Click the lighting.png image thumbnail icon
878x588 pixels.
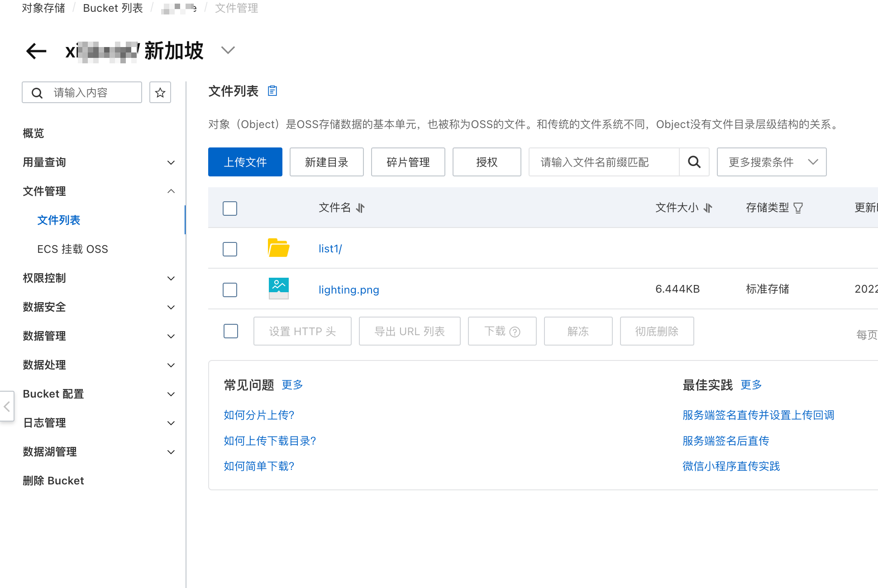[x=278, y=289]
